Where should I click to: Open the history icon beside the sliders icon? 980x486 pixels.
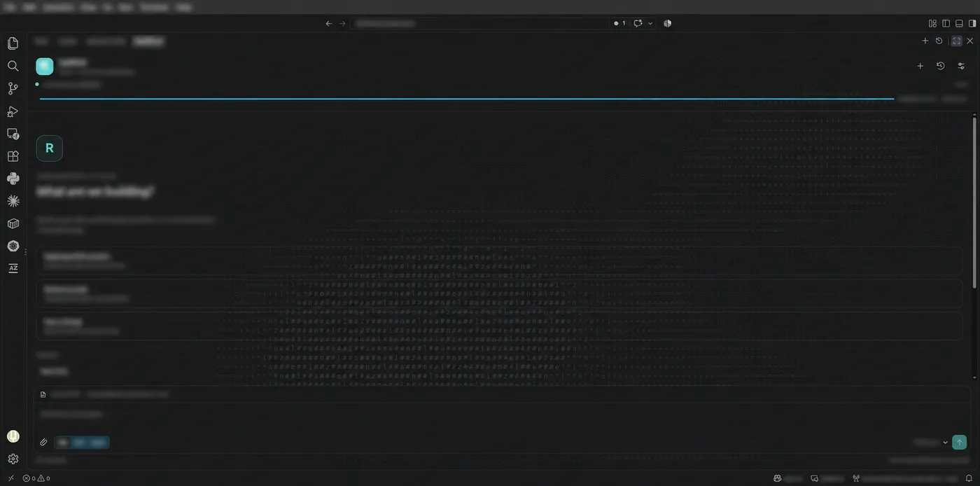pyautogui.click(x=940, y=66)
